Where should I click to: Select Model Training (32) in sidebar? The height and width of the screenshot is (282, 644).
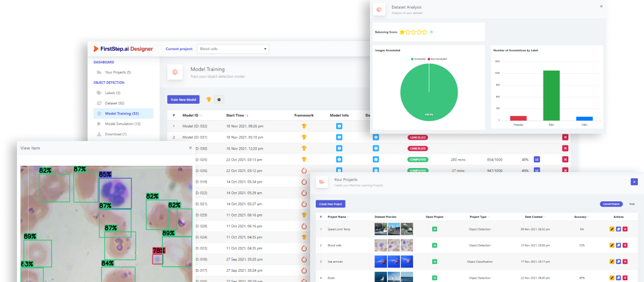(x=123, y=113)
